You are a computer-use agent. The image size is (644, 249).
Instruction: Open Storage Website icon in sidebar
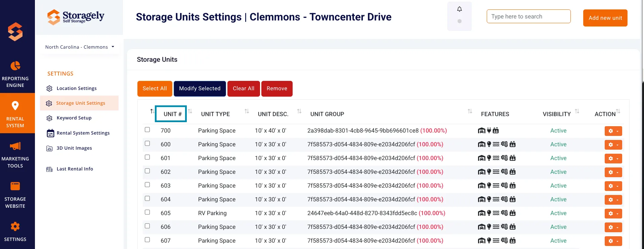click(15, 186)
